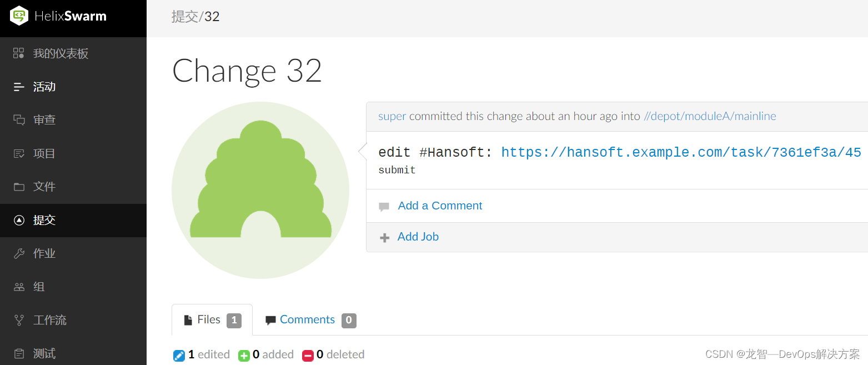Open the 审查 reviews icon

point(19,120)
